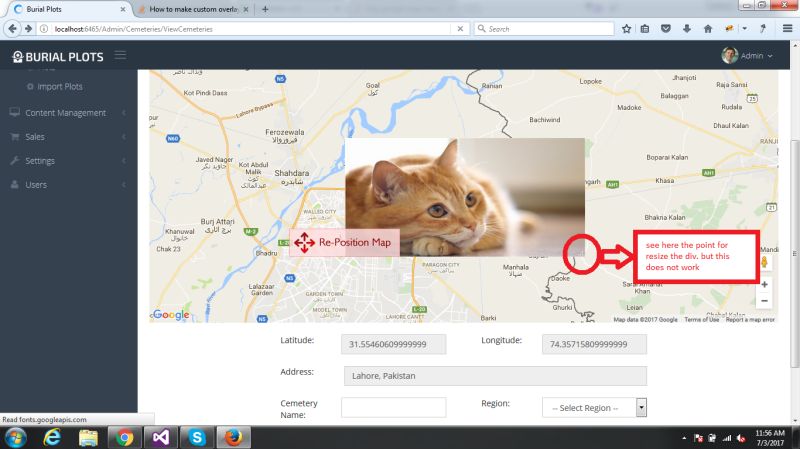Image resolution: width=800 pixels, height=449 pixels.
Task: Click the browser Forward arrow button
Action: click(x=28, y=29)
